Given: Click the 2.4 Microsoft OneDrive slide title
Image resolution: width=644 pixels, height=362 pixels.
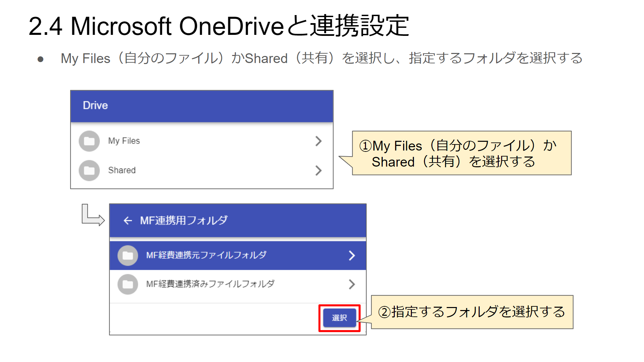Looking at the screenshot, I should [x=219, y=26].
